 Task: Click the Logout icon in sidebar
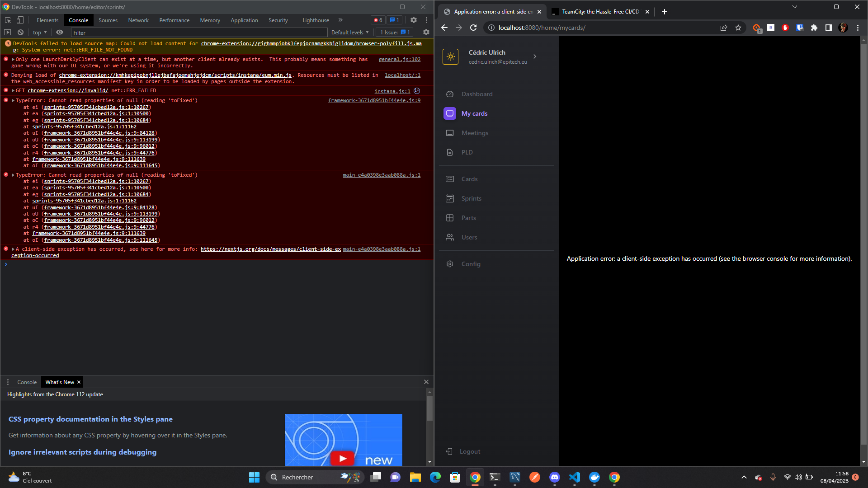449,451
